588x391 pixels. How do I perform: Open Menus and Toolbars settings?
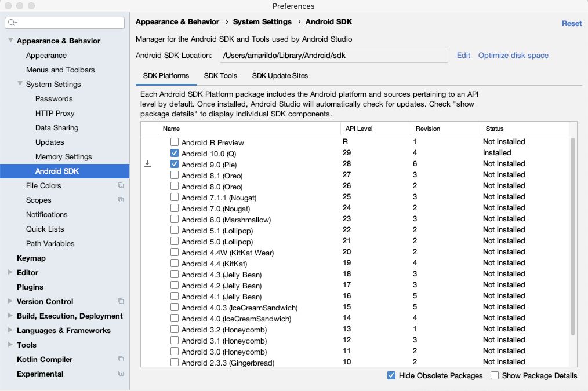(x=60, y=70)
